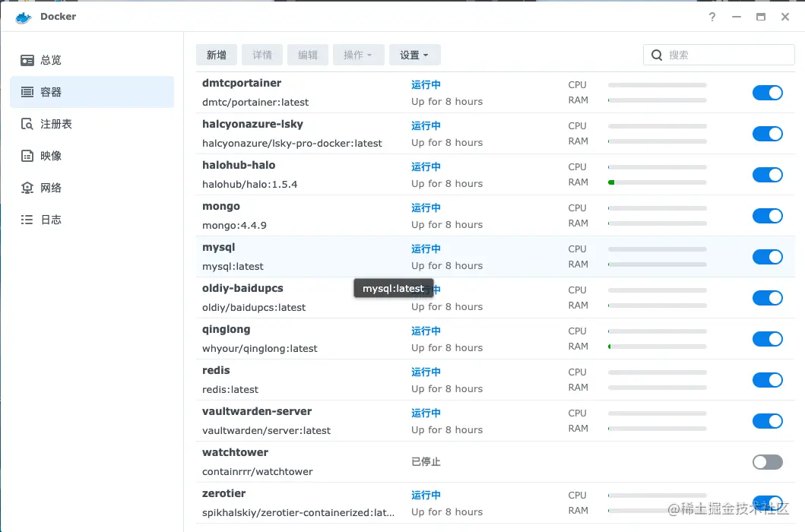Click the 日志 log list icon
The image size is (805, 532).
click(x=27, y=220)
